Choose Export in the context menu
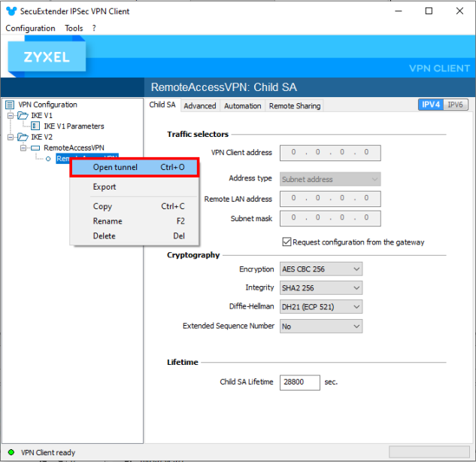Viewport: 476px width, 462px height. [105, 187]
